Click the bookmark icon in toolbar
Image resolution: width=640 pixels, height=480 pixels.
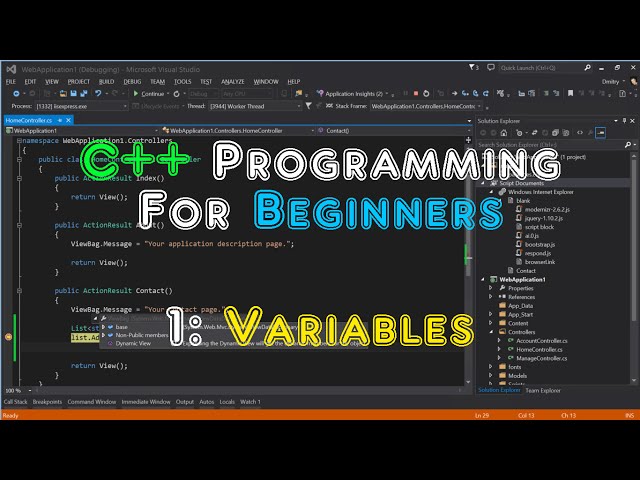[571, 93]
